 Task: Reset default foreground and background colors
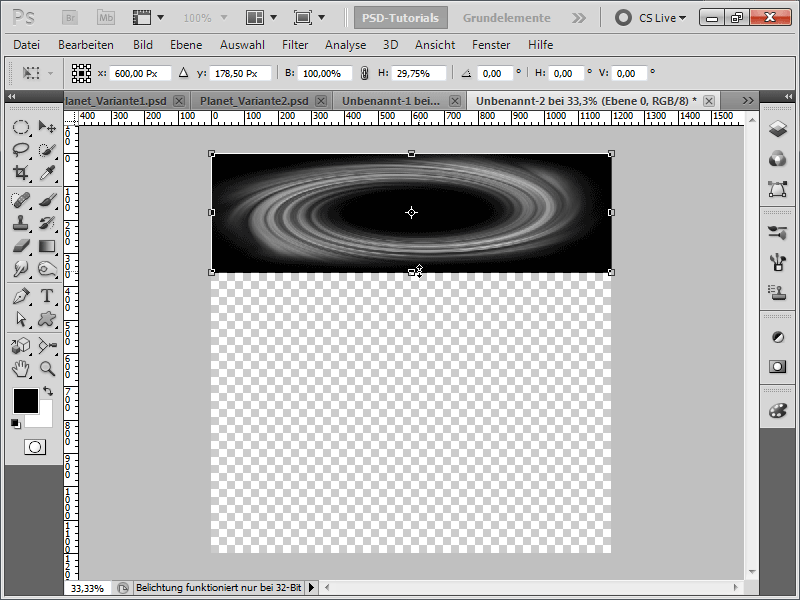[x=16, y=424]
